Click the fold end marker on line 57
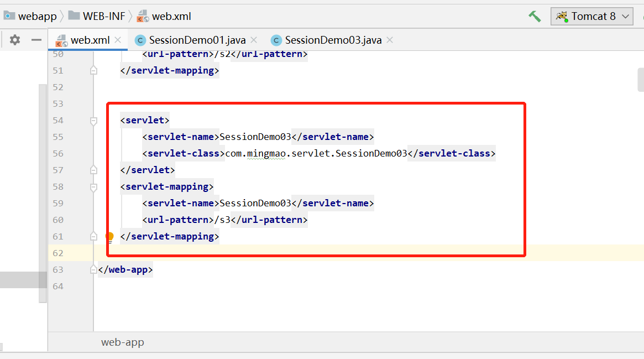Viewport: 644px width, 359px height. pyautogui.click(x=93, y=170)
